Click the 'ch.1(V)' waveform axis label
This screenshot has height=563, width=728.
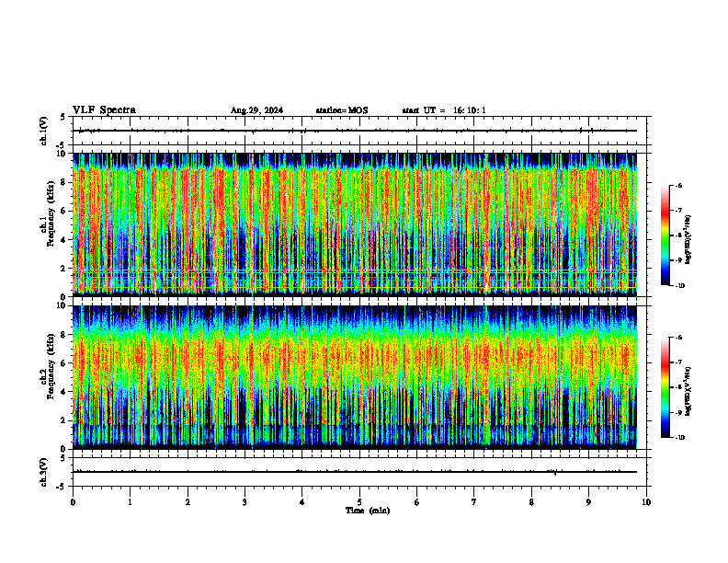[44, 131]
